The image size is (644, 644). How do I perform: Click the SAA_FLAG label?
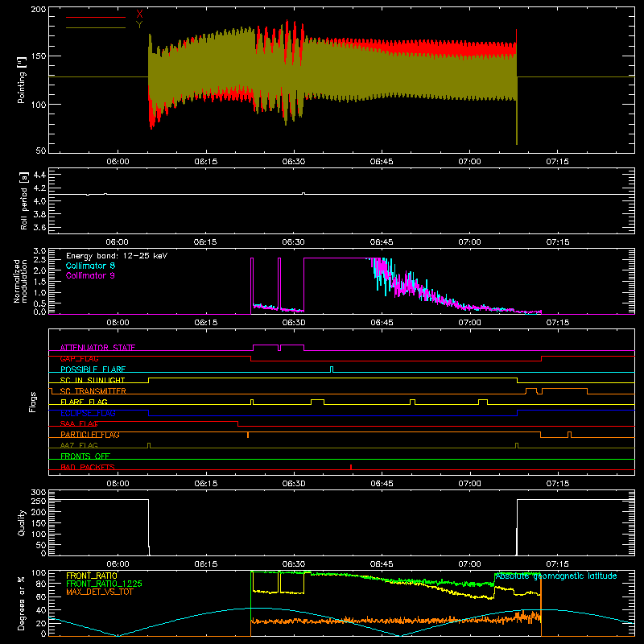79,424
